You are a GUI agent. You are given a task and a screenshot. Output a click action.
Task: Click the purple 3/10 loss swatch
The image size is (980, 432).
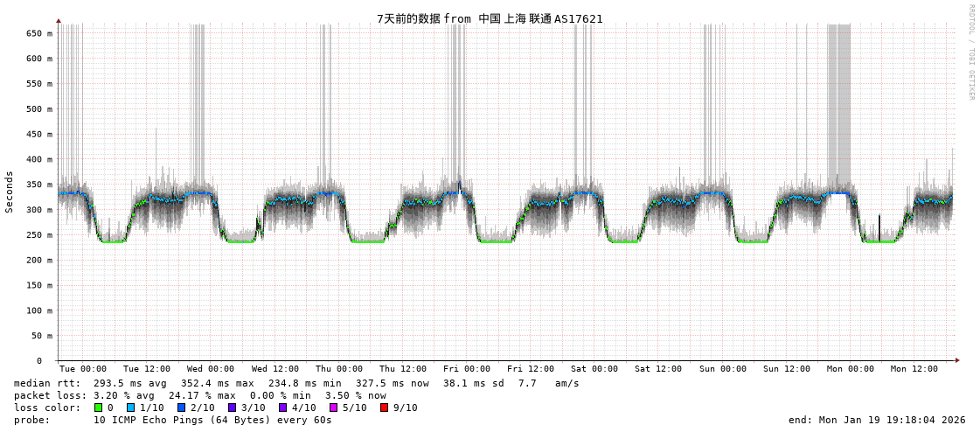pos(232,408)
